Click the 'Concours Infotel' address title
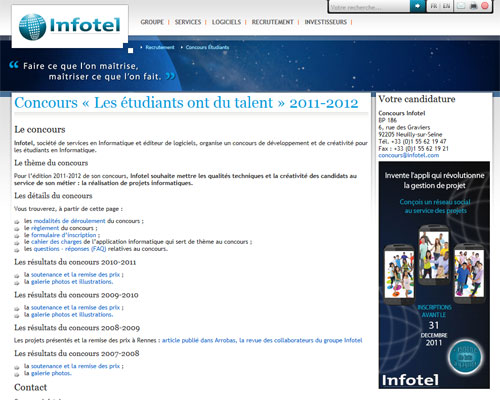The image size is (500, 400). pos(402,113)
